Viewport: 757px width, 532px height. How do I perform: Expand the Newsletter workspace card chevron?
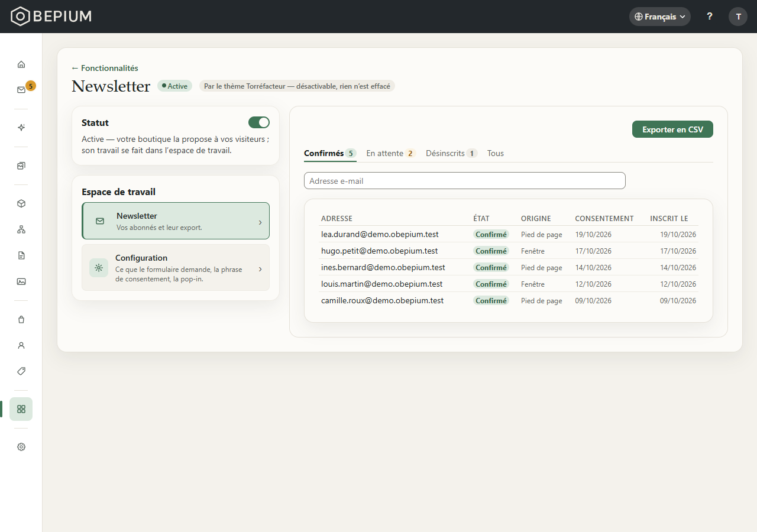click(x=260, y=222)
